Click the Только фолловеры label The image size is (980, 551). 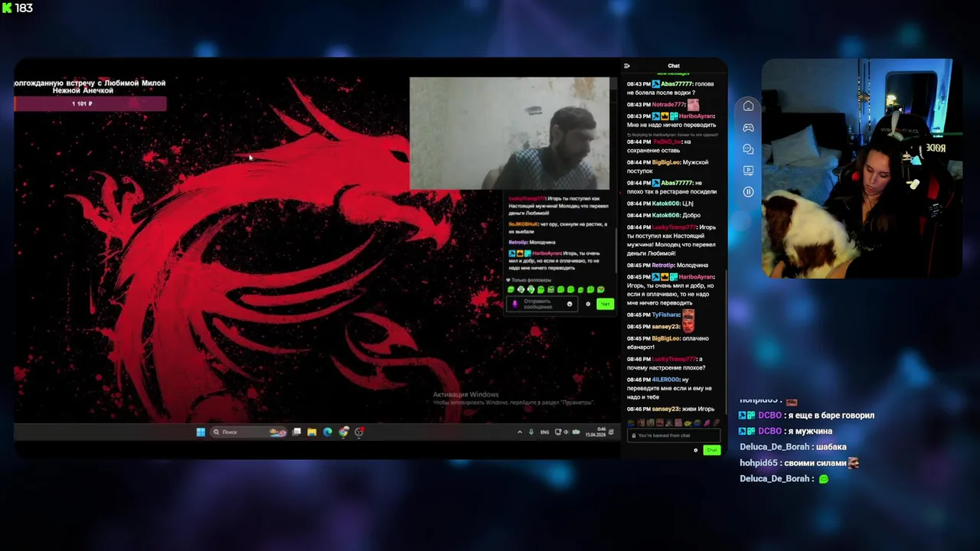point(531,280)
